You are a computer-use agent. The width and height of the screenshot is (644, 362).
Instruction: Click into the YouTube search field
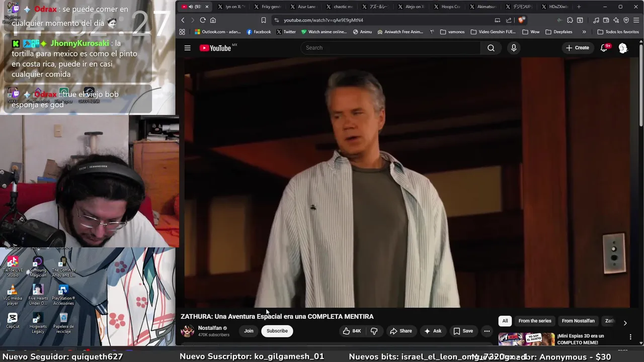(390, 48)
